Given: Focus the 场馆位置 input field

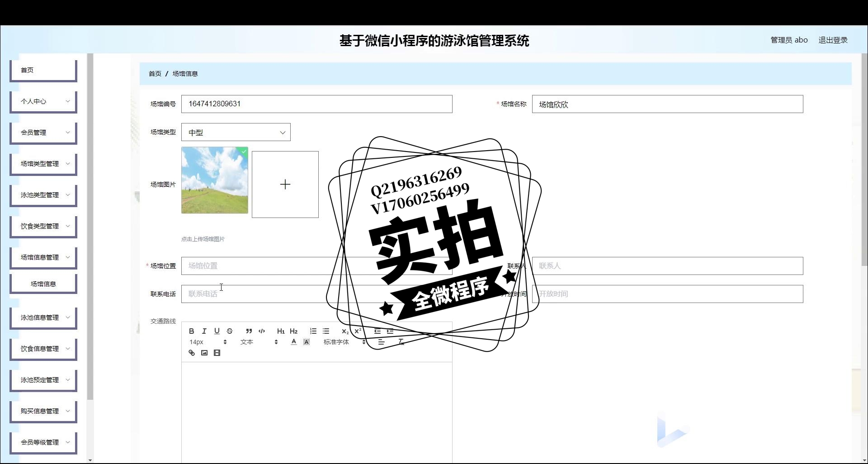Looking at the screenshot, I should pyautogui.click(x=317, y=266).
